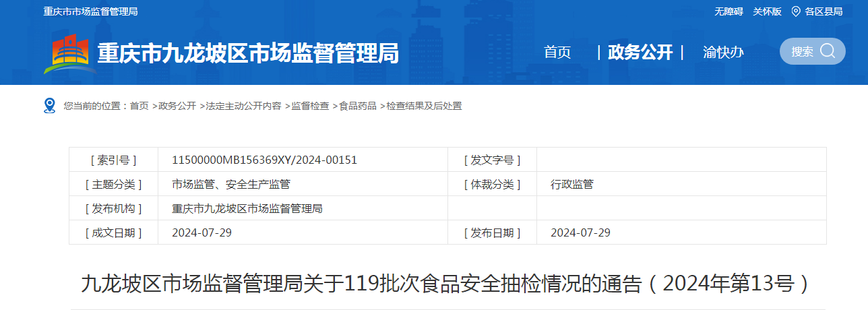Select index number 11500000MB156369XY/2024-00151
Image resolution: width=868 pixels, height=310 pixels.
coord(265,160)
